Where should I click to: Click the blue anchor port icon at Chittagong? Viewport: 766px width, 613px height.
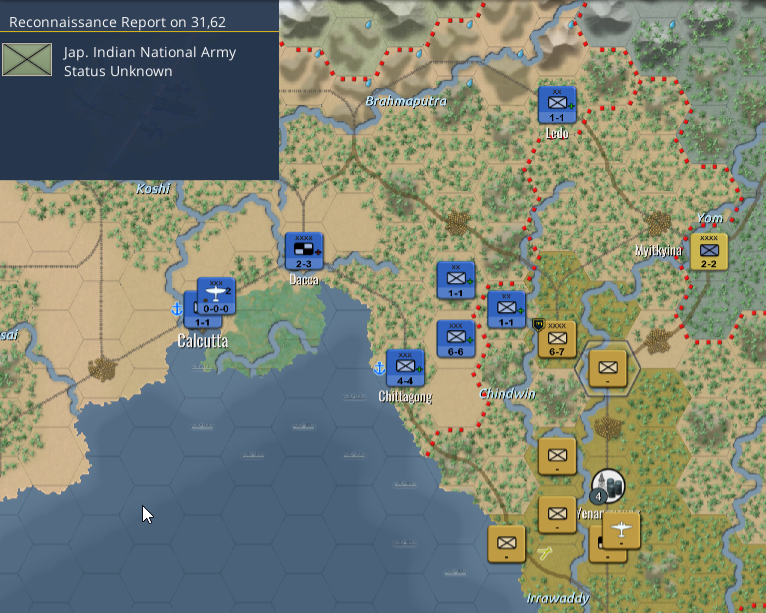(379, 368)
